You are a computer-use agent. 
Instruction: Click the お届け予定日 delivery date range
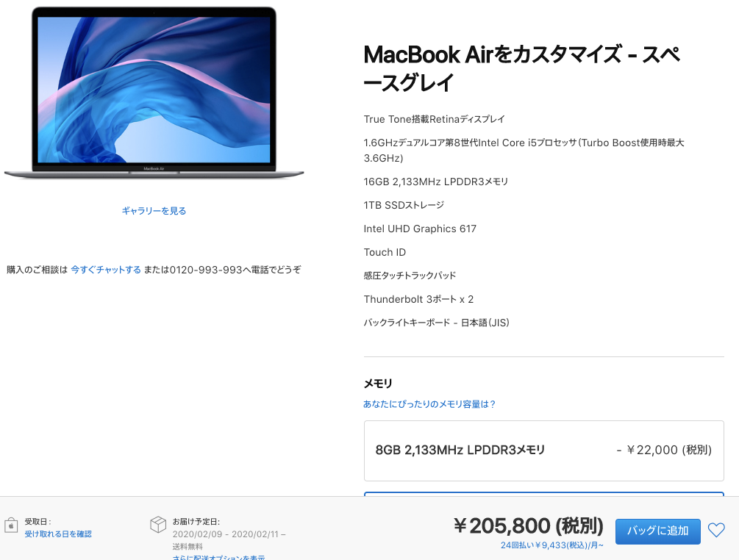[229, 534]
